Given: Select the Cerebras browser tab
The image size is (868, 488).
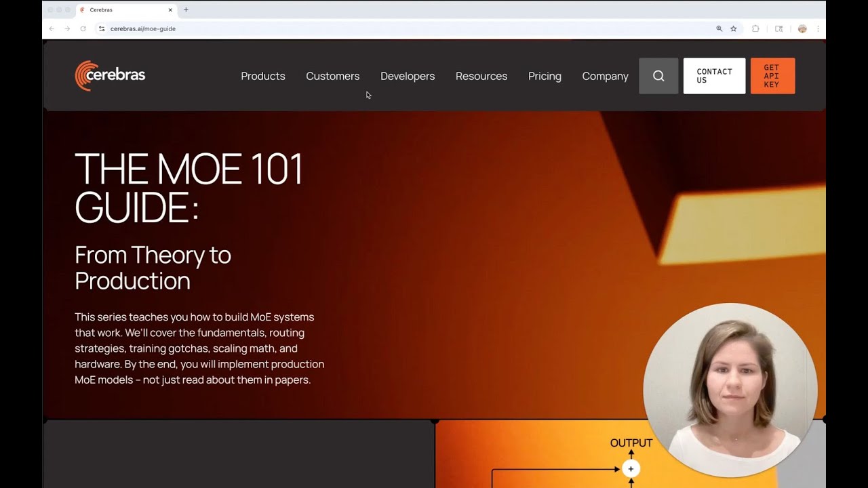Looking at the screenshot, I should 126,10.
